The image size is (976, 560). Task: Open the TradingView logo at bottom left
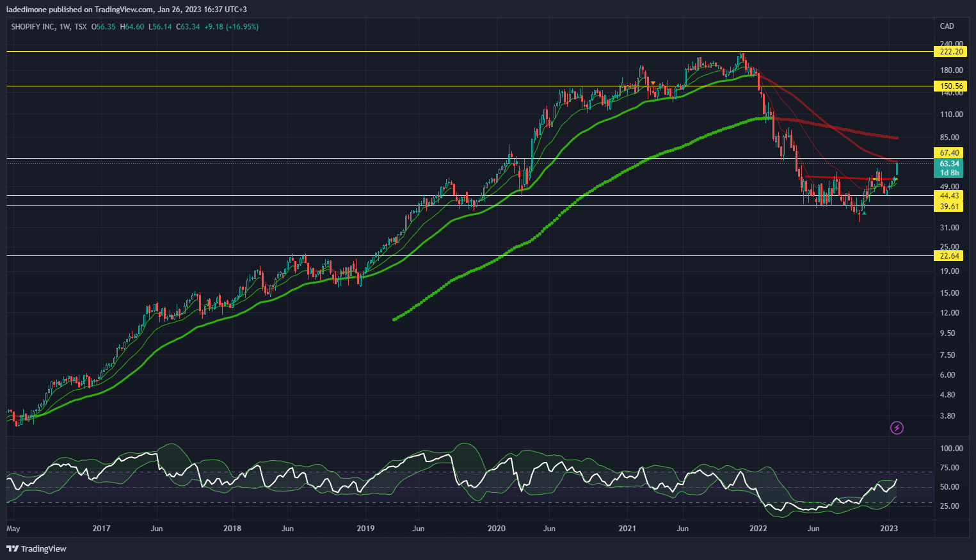coord(36,548)
